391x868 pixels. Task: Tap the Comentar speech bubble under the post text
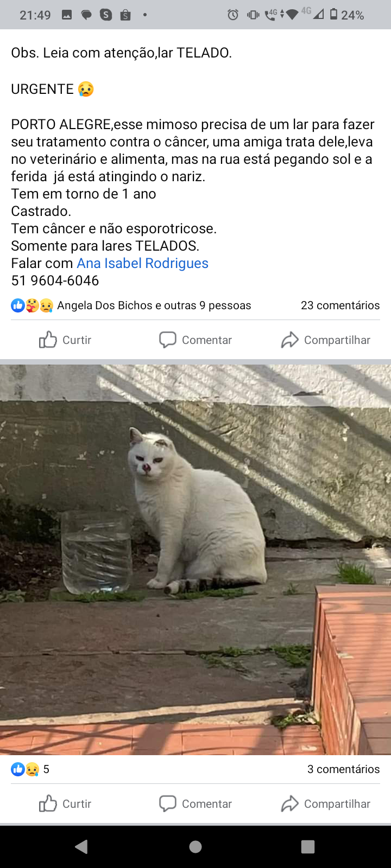[167, 340]
